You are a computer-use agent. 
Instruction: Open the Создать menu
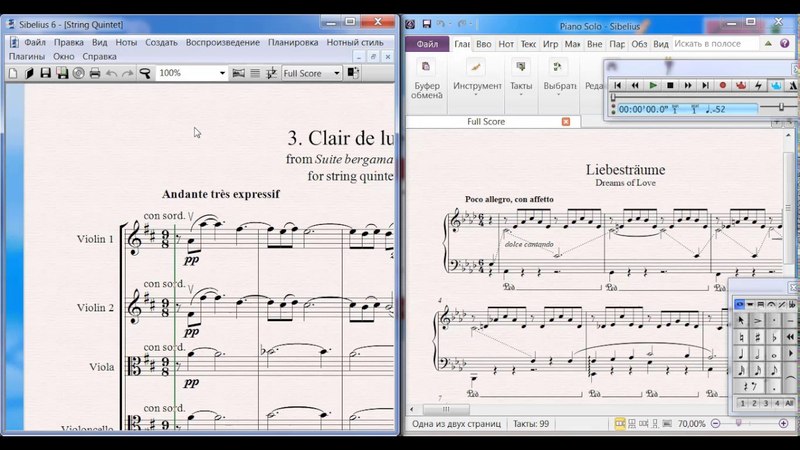[x=161, y=42]
